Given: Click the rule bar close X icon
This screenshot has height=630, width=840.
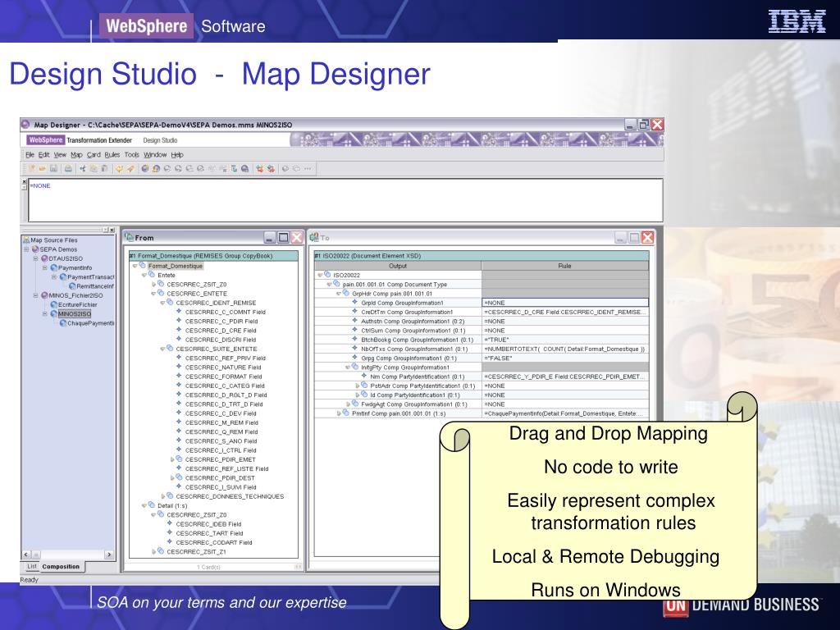Looking at the screenshot, I should (x=24, y=181).
